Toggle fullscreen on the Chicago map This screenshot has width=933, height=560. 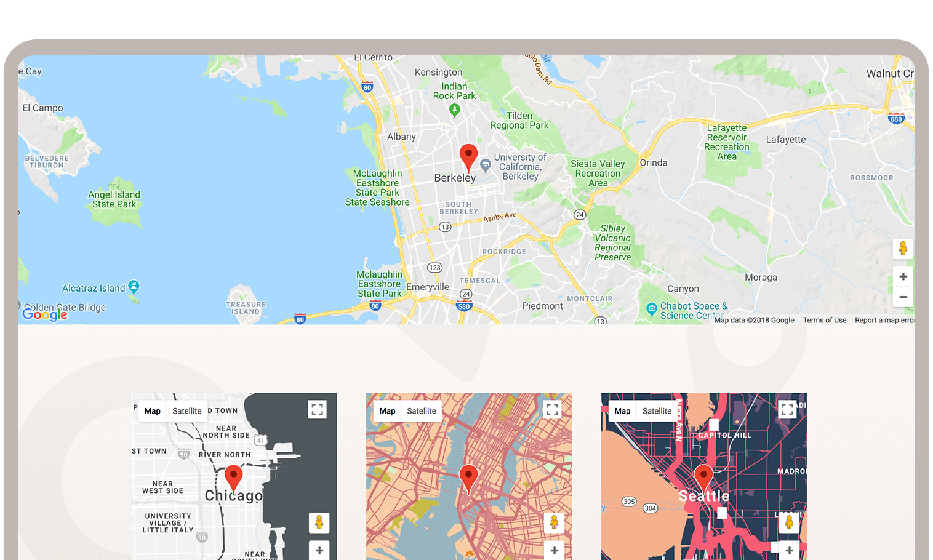[318, 409]
